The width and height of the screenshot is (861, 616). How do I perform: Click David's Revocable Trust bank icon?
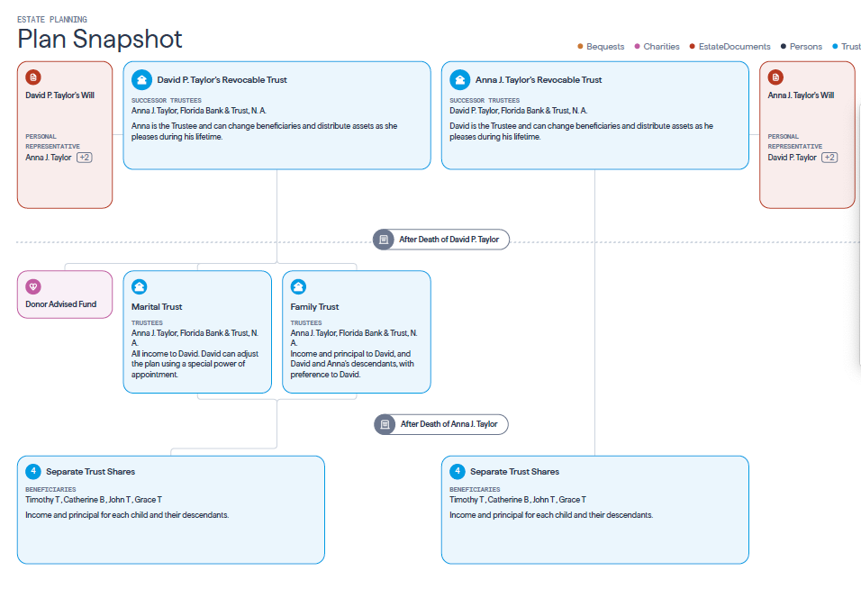coord(140,79)
